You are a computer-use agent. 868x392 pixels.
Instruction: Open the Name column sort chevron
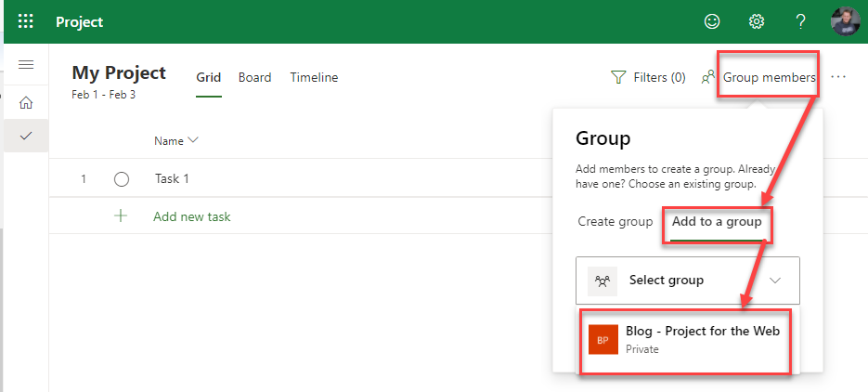pos(193,141)
